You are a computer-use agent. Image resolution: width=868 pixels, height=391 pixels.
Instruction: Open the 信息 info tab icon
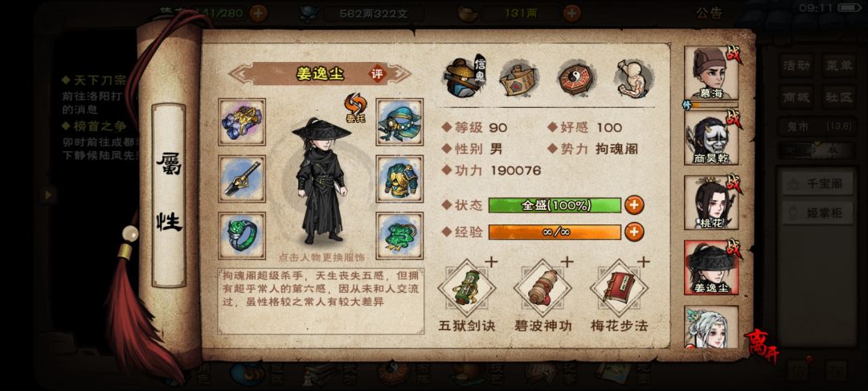(x=464, y=77)
